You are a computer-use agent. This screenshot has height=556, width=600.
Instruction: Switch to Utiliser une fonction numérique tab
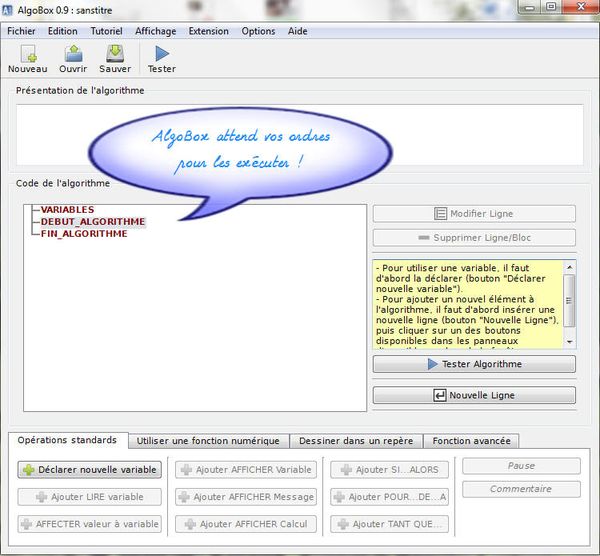click(209, 441)
